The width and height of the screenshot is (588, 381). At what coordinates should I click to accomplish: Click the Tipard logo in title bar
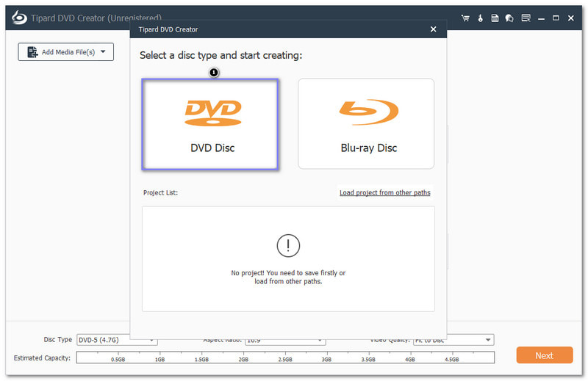[19, 18]
